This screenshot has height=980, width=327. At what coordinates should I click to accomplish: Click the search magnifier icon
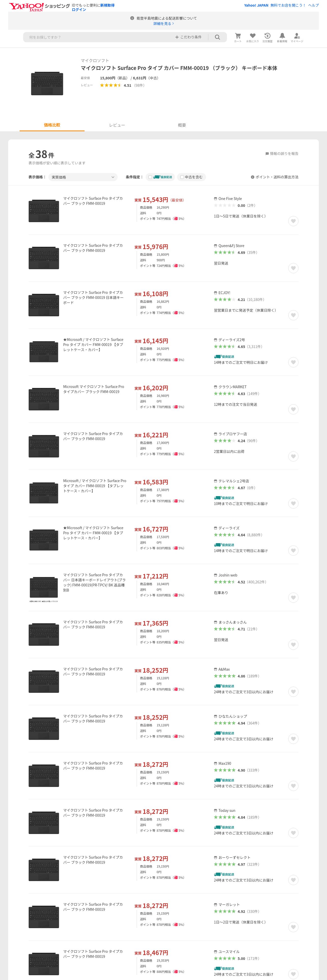point(217,37)
